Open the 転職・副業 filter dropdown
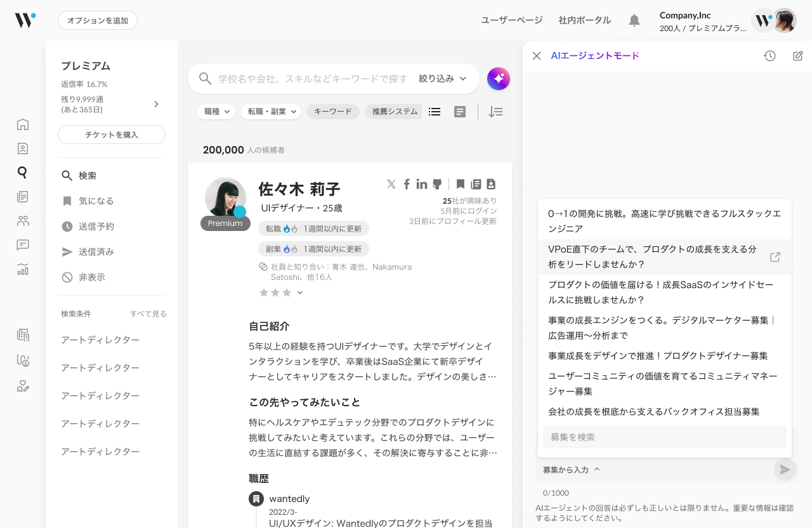This screenshot has width=812, height=528. click(x=270, y=112)
